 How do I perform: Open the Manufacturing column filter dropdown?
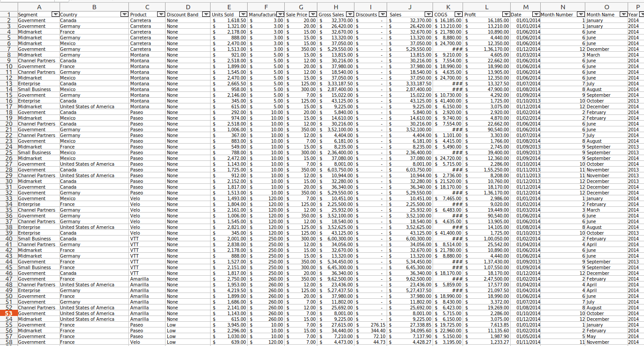point(280,15)
